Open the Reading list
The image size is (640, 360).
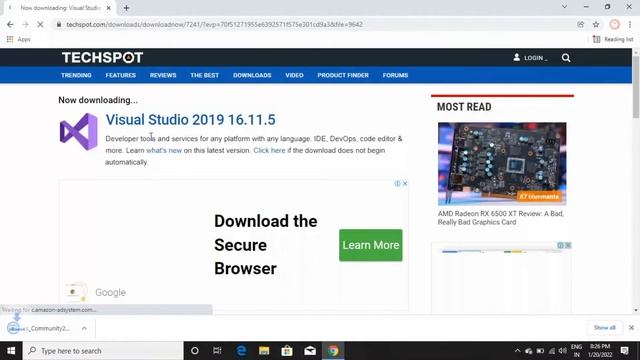tap(613, 40)
